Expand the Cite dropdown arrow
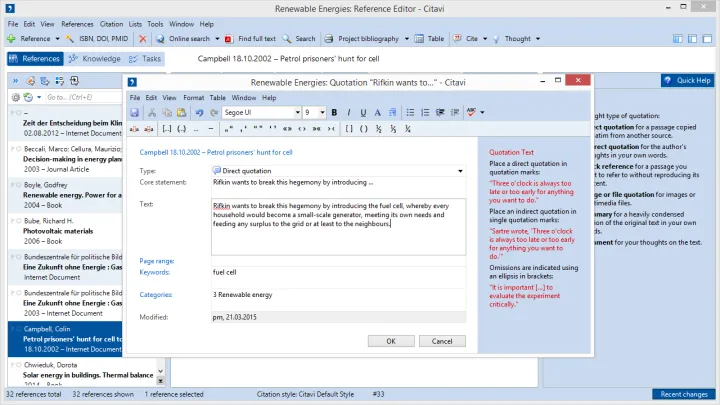This screenshot has height=405, width=720. (485, 39)
